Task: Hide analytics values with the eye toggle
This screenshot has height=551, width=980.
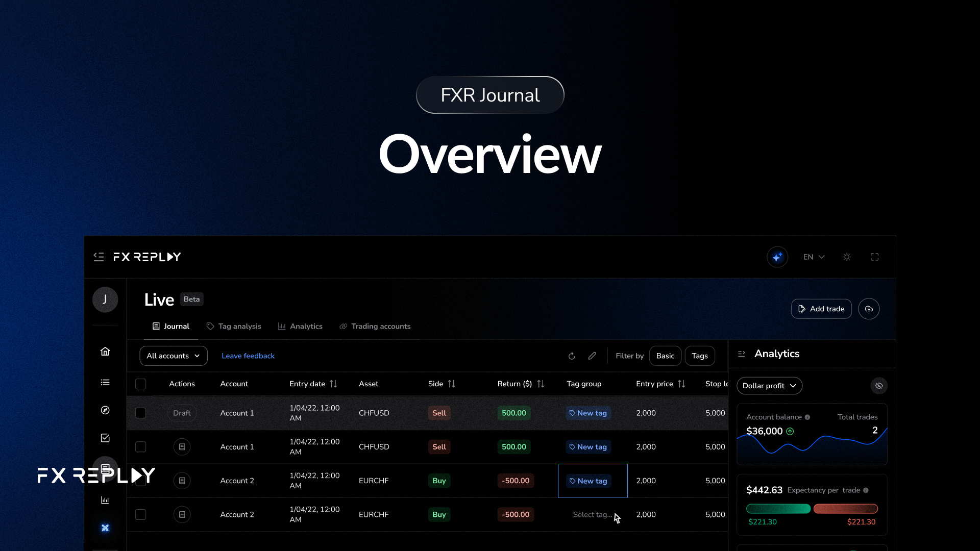Action: (x=879, y=386)
